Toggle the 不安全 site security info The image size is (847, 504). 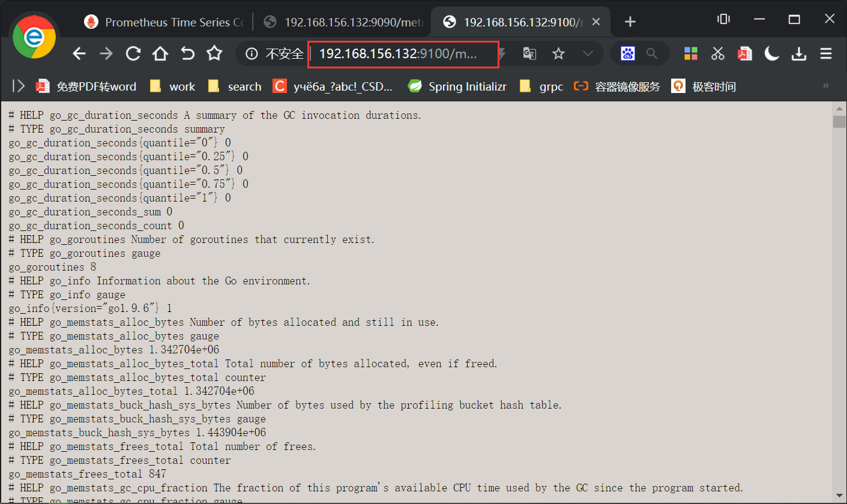pos(271,53)
